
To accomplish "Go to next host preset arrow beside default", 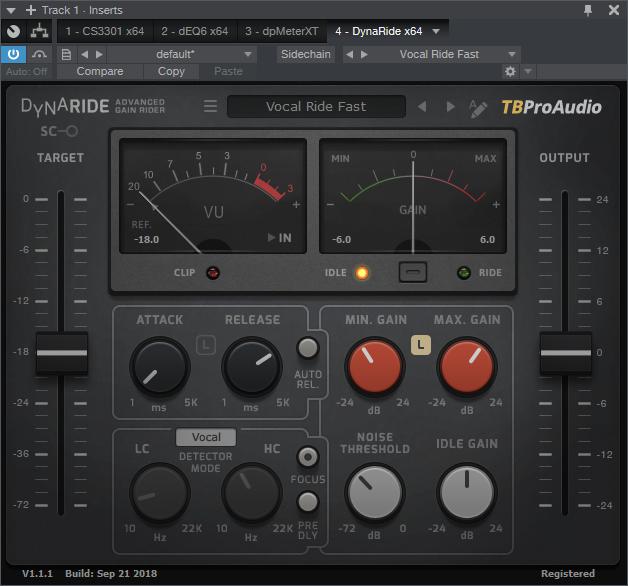I will click(x=99, y=54).
